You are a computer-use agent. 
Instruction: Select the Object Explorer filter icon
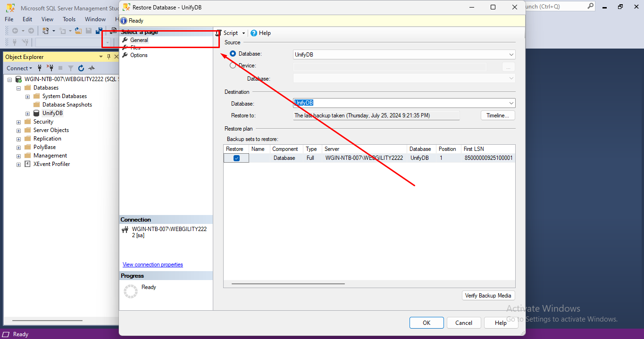coord(71,68)
